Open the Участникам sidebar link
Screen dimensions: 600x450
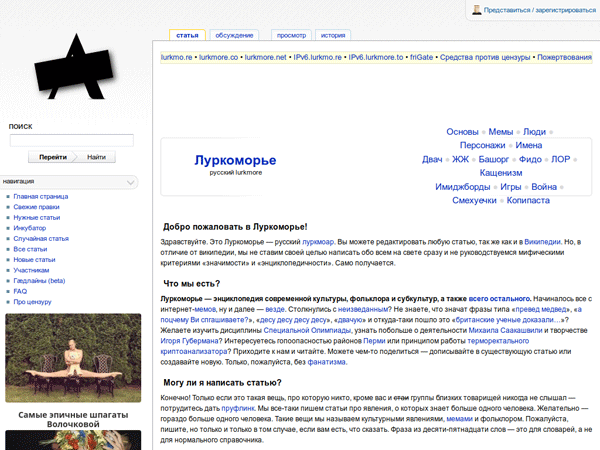(x=31, y=270)
